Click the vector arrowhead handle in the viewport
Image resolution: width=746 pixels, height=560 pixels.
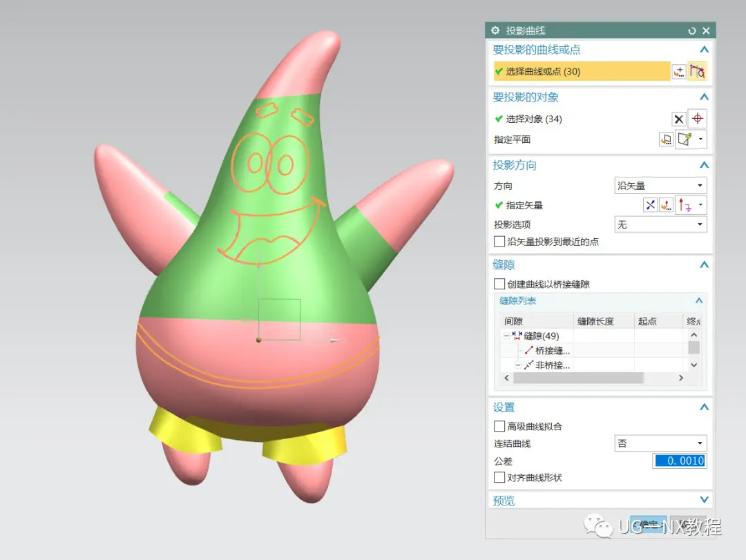point(336,340)
